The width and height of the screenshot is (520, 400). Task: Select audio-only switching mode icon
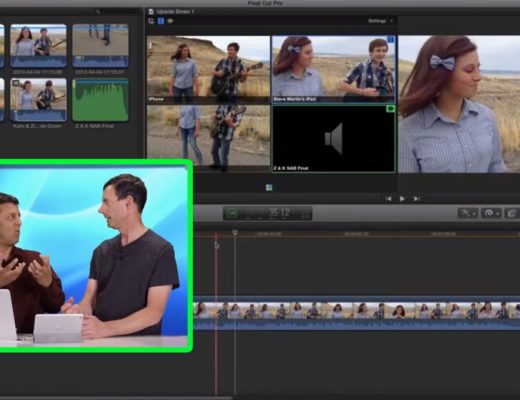point(170,21)
